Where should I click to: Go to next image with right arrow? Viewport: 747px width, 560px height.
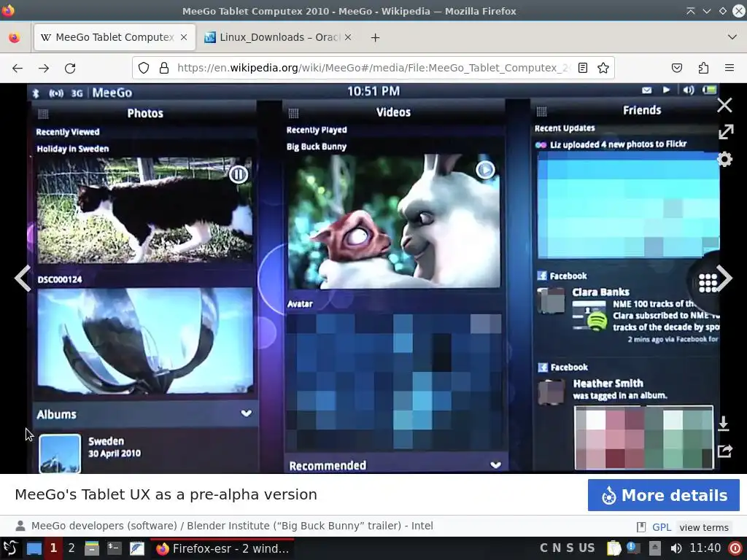click(724, 278)
